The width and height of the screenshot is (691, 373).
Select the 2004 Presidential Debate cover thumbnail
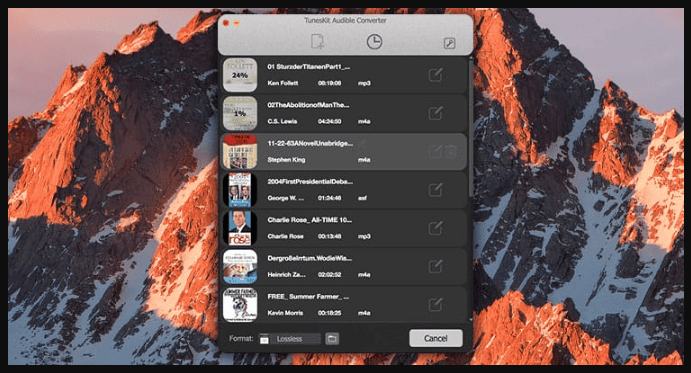click(240, 190)
